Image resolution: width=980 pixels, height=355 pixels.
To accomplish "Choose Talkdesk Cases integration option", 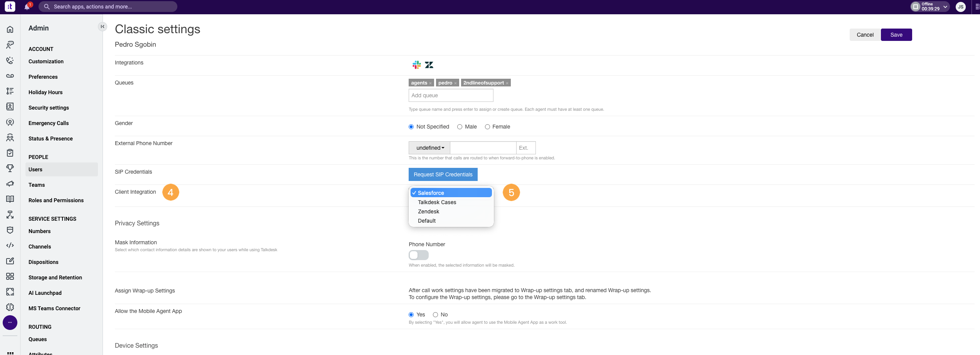I will [x=451, y=202].
